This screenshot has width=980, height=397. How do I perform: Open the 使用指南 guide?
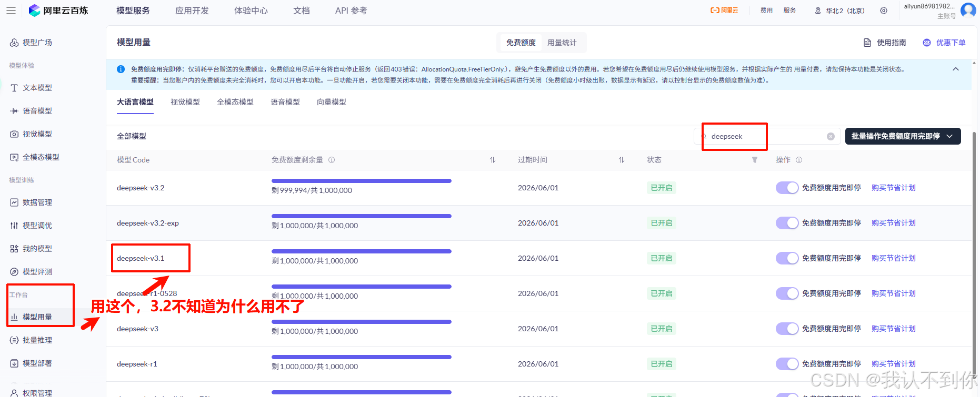tap(885, 43)
